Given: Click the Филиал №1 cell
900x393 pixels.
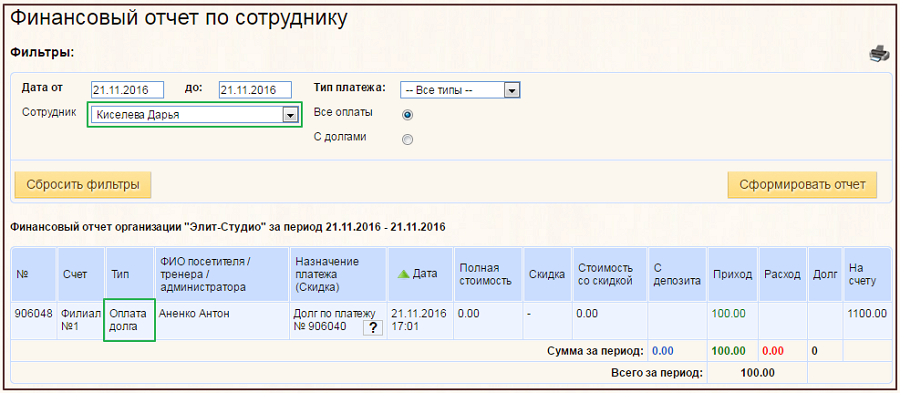Looking at the screenshot, I should coord(81,320).
